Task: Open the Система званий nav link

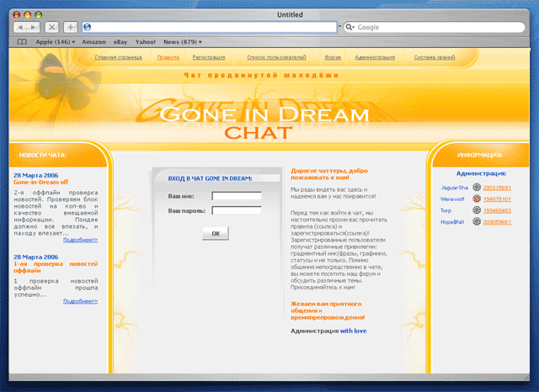Action: [435, 57]
